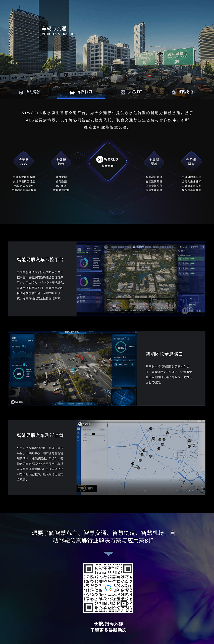Click the 了解更多最新动态 text
Screen dimensions: 214x644
108,630
